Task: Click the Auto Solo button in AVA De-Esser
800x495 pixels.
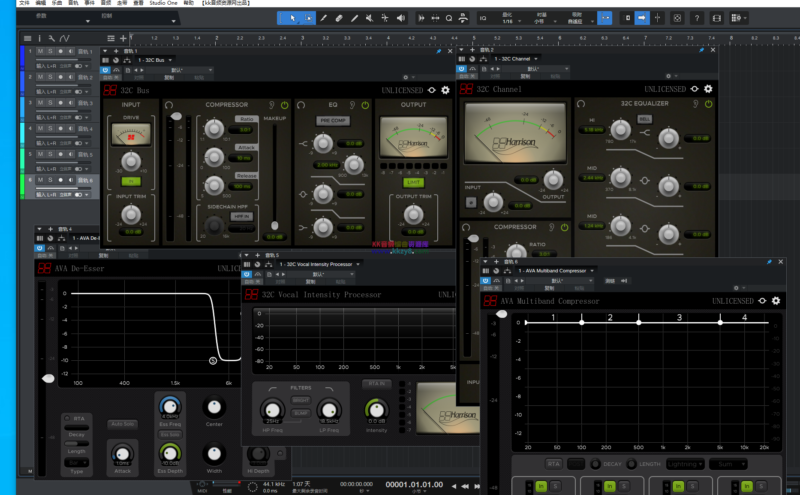Action: click(122, 424)
